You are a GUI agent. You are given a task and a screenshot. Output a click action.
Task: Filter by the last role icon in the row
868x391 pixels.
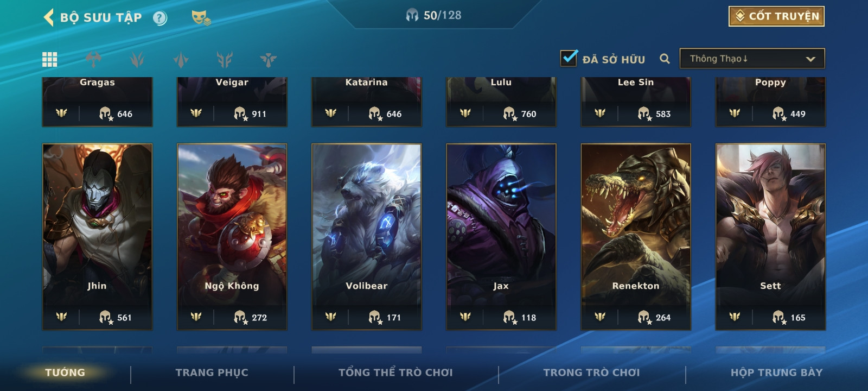268,59
